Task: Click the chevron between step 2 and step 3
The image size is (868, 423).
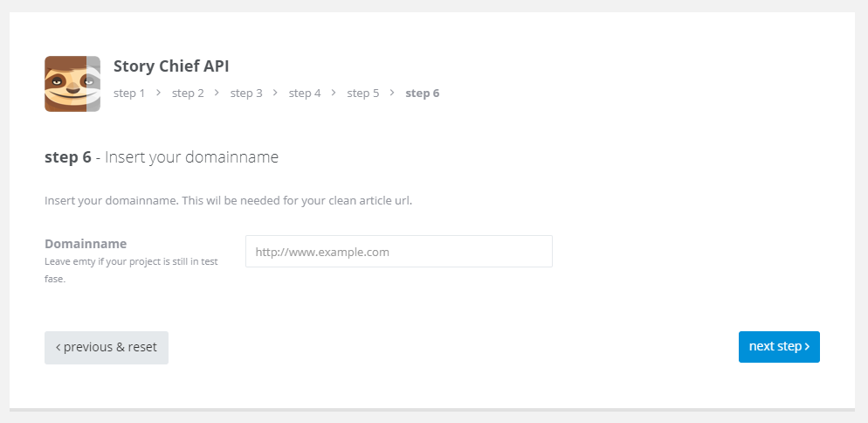Action: point(217,93)
